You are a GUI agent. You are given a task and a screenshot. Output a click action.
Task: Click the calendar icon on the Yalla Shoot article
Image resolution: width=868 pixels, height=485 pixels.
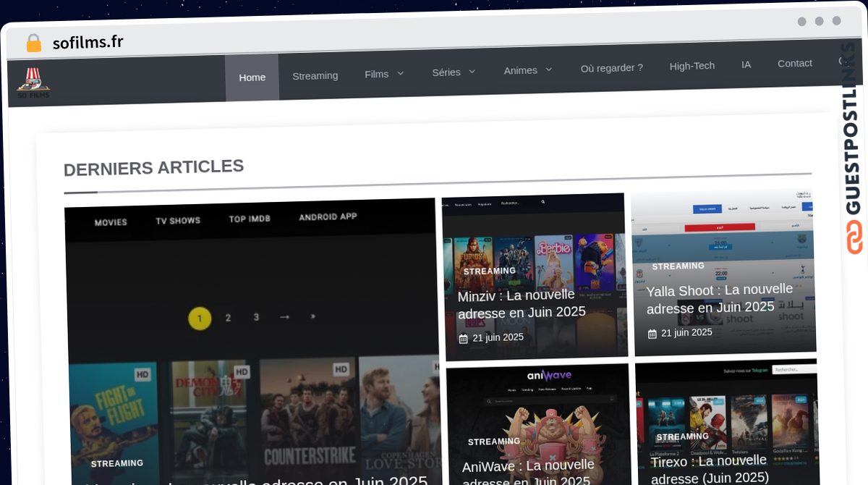pos(652,332)
